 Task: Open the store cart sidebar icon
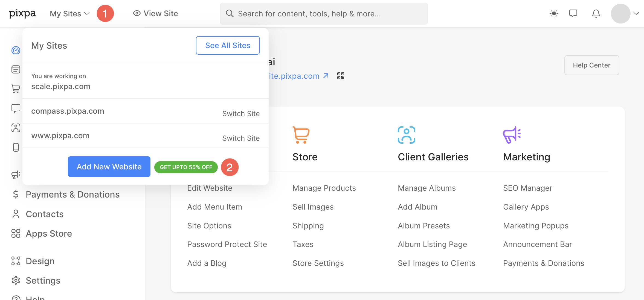click(16, 89)
